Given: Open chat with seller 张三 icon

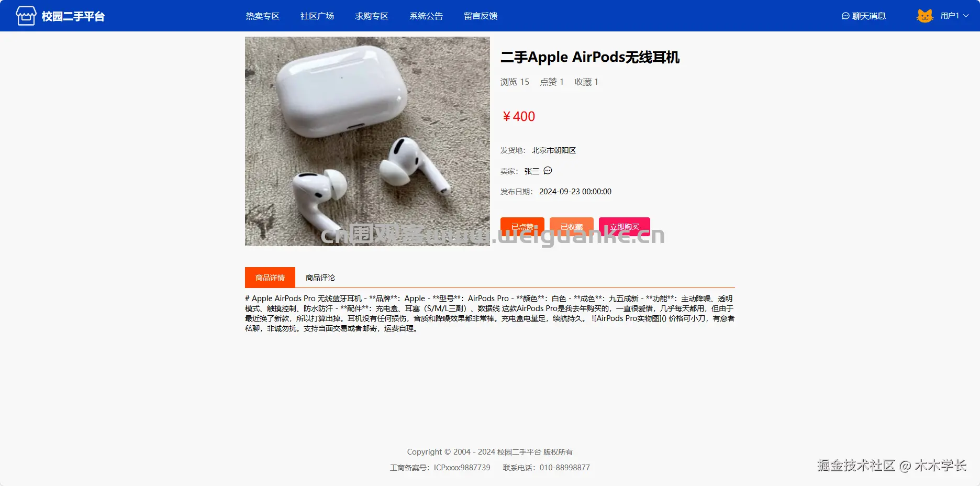Looking at the screenshot, I should [x=548, y=171].
